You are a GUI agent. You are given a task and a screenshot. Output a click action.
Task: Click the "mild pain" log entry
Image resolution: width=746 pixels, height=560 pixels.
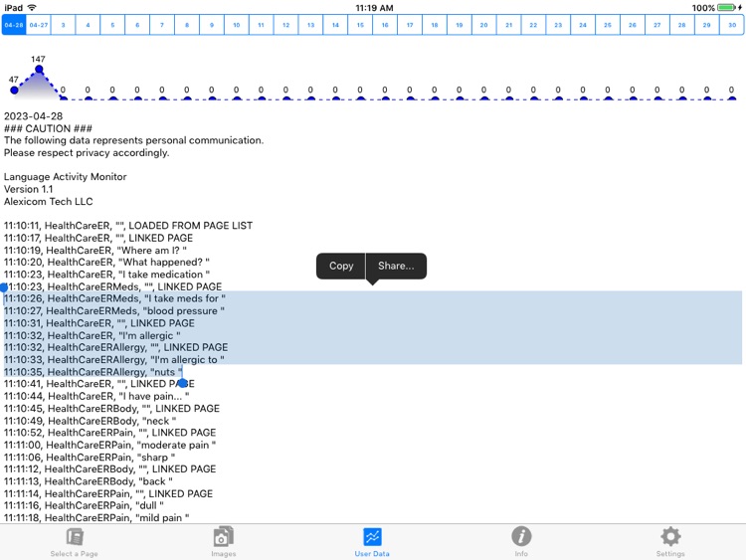click(96, 518)
